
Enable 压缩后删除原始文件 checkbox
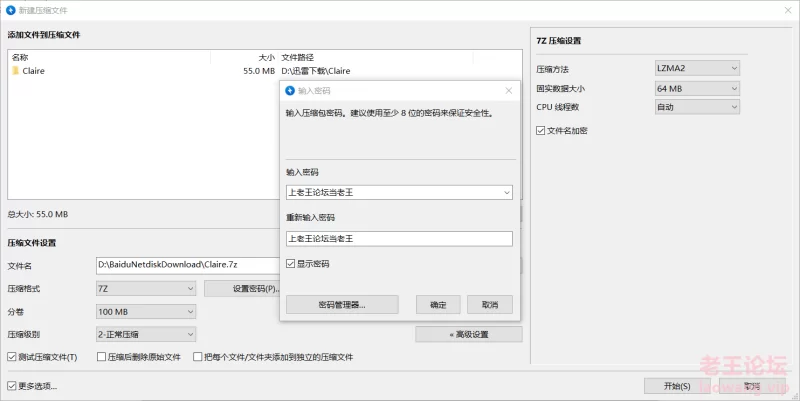(x=102, y=357)
